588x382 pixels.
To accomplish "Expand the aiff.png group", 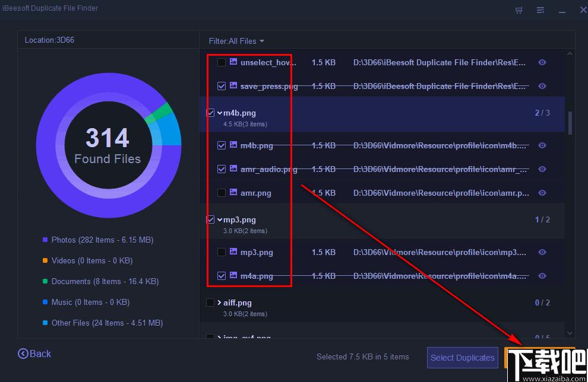I will [x=220, y=303].
